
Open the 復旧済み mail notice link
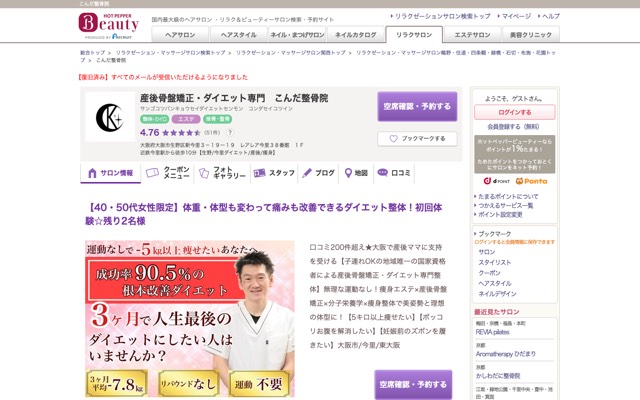162,77
